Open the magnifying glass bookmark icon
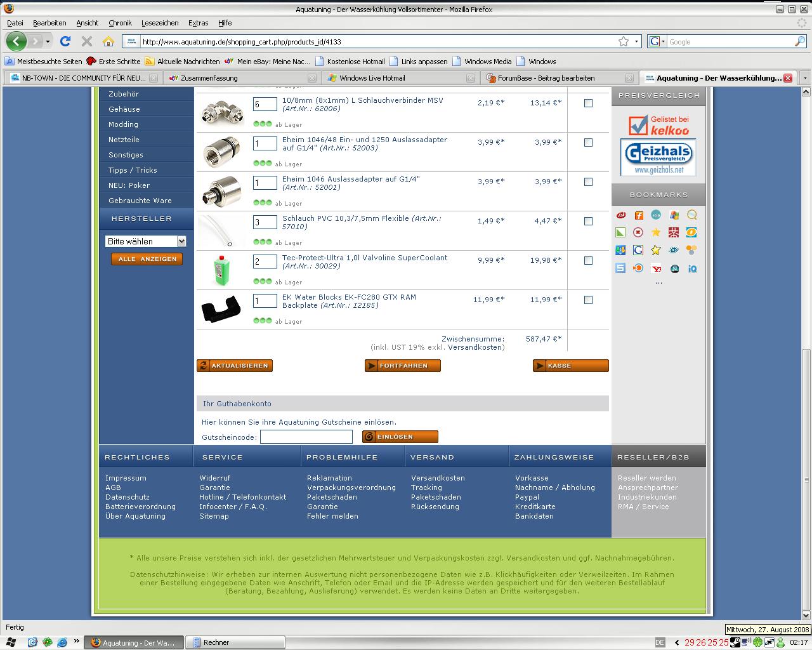The image size is (812, 650). tap(691, 215)
